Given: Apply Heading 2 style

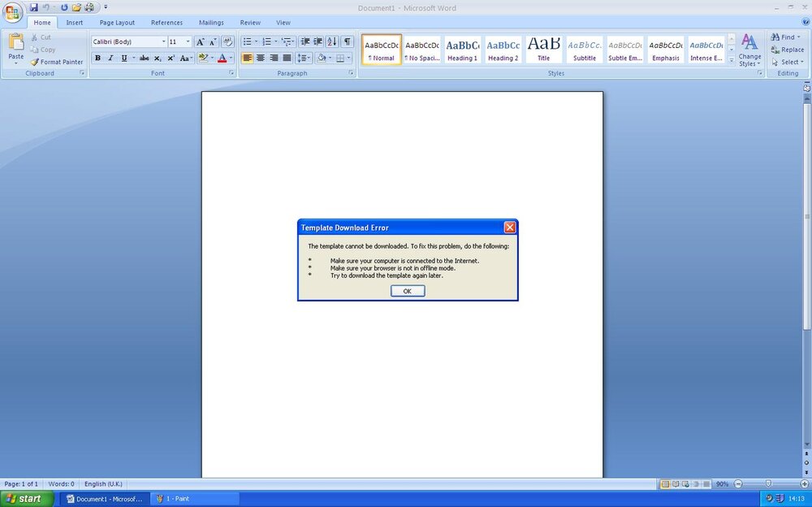Looking at the screenshot, I should [503, 50].
